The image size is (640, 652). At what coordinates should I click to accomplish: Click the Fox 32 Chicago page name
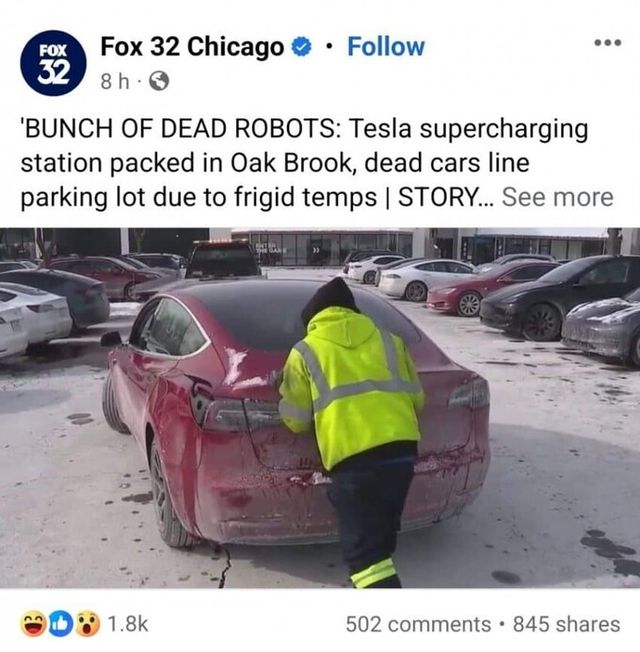(x=192, y=47)
